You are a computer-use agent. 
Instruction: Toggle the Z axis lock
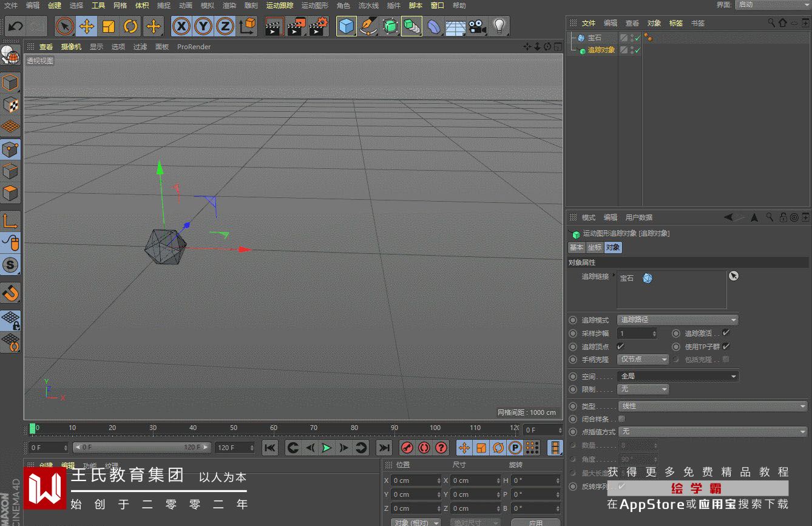[x=225, y=26]
